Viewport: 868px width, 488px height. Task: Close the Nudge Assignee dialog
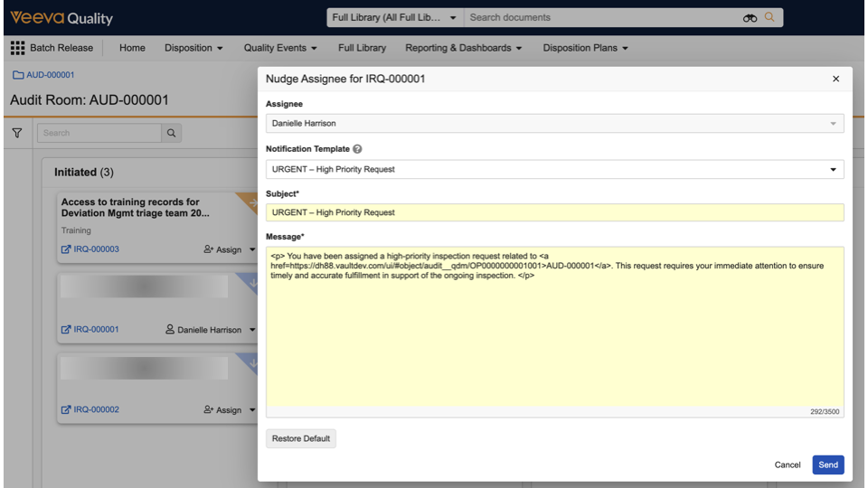(x=835, y=80)
